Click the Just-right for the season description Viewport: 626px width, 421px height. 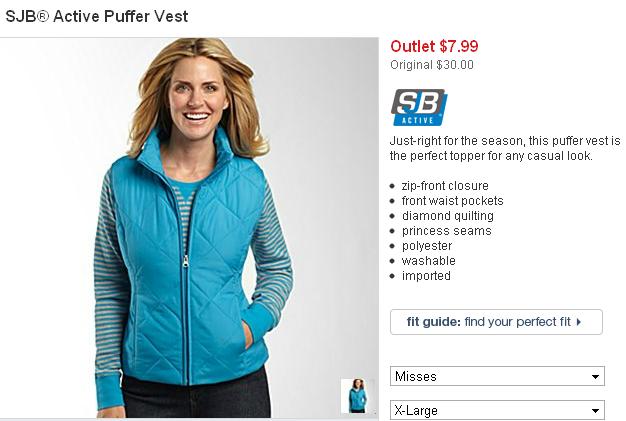[x=505, y=148]
